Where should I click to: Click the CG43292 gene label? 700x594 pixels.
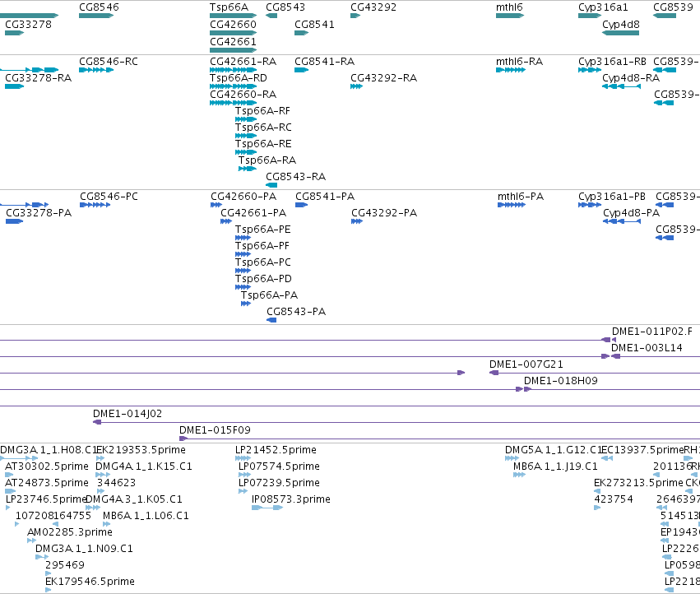373,7
